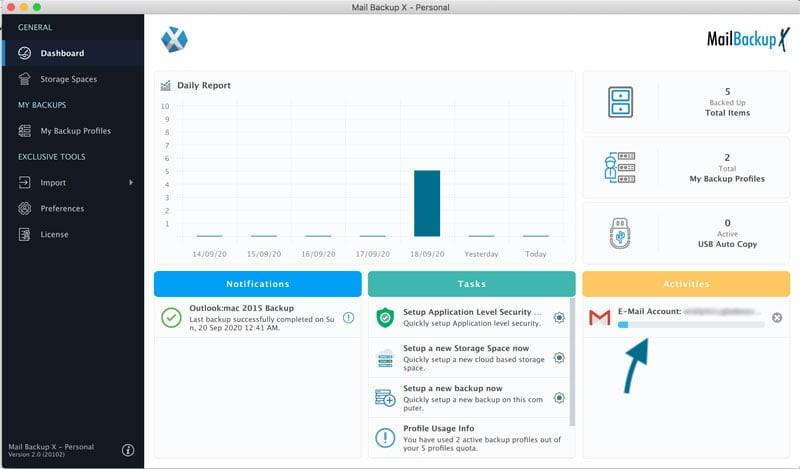
Task: Go to My Backup Profiles
Action: tap(73, 131)
